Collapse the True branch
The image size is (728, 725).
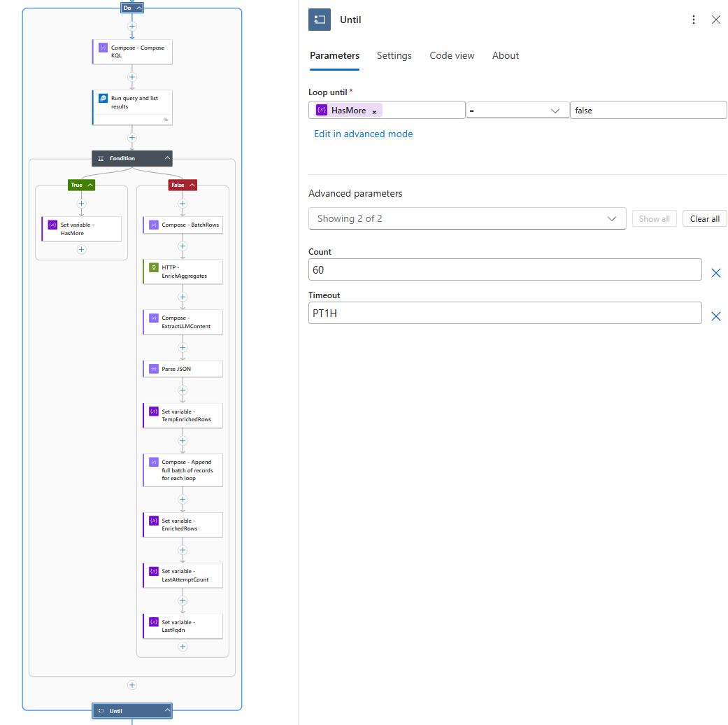pos(90,185)
